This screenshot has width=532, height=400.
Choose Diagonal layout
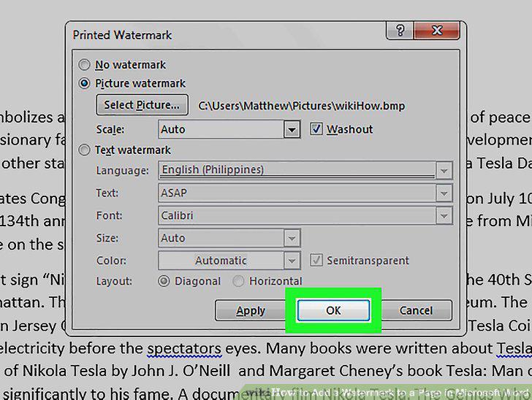tap(164, 281)
